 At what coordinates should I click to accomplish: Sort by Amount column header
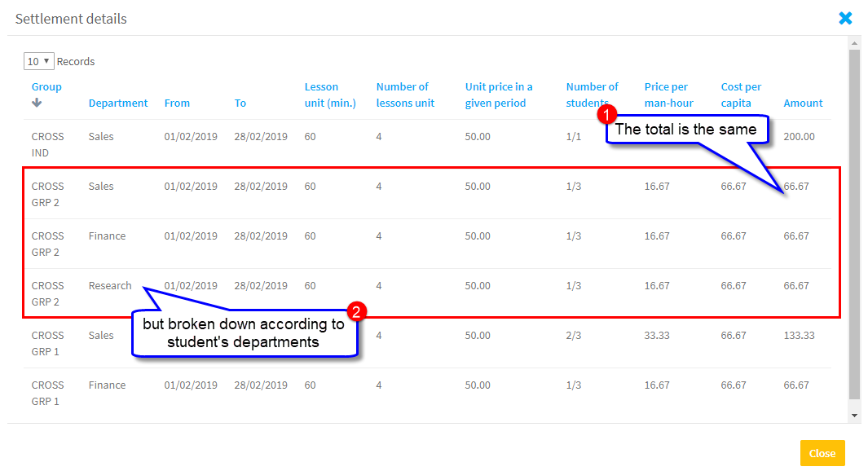pyautogui.click(x=803, y=103)
